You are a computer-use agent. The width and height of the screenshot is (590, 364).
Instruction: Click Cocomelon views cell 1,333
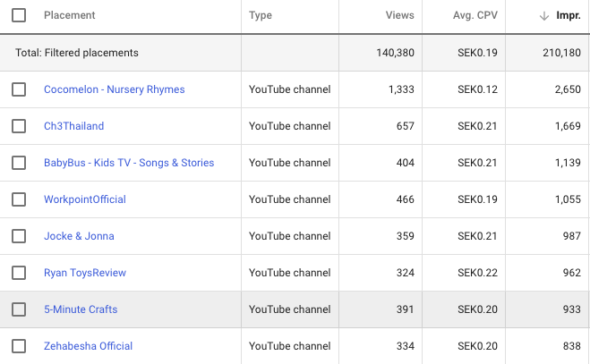point(401,89)
